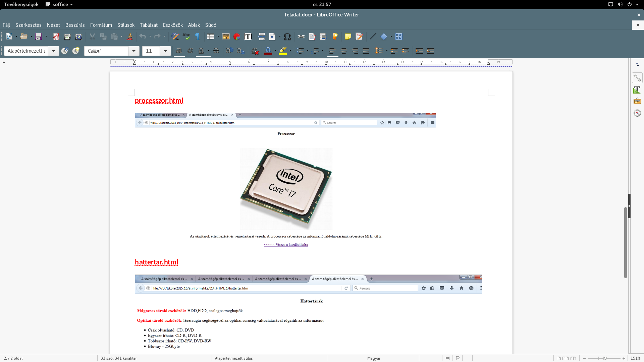Toggle formatting marks (pilcrow)

(198, 37)
